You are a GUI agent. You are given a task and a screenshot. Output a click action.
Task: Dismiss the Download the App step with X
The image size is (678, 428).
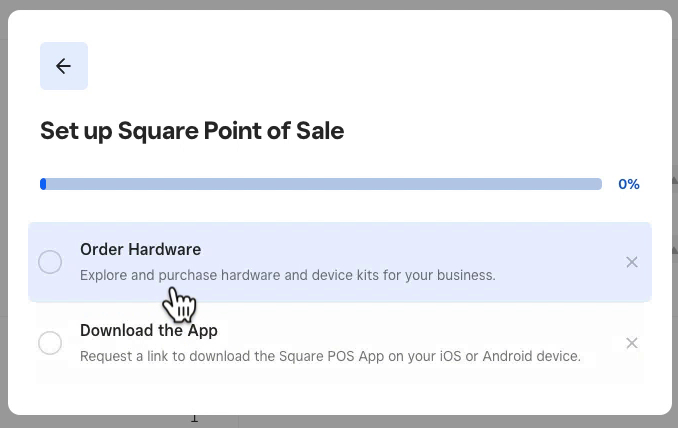(x=632, y=343)
